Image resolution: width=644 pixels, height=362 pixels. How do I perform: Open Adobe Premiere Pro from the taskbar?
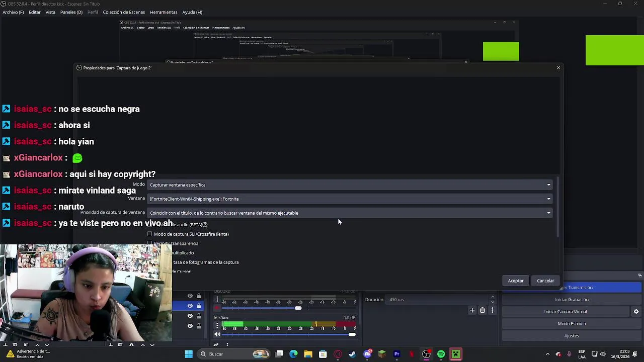[396, 354]
